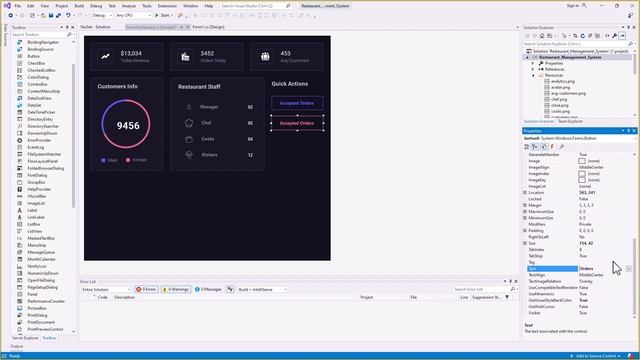
Task: Click the Undo arrow in the toolbar
Action: [x=68, y=16]
